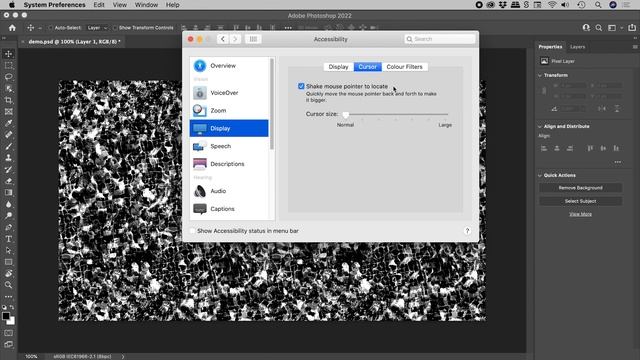
Task: Enable Show Accessibility status in menu bar
Action: 192,231
